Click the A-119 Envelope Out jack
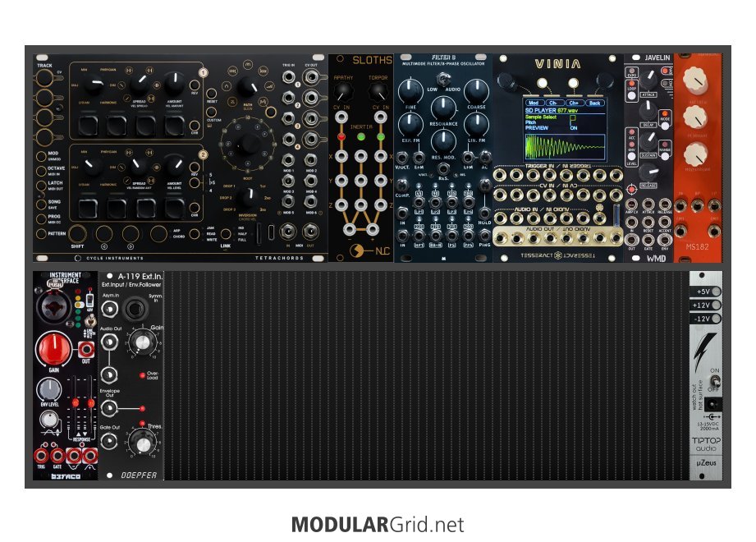The height and width of the screenshot is (542, 756). pos(110,408)
